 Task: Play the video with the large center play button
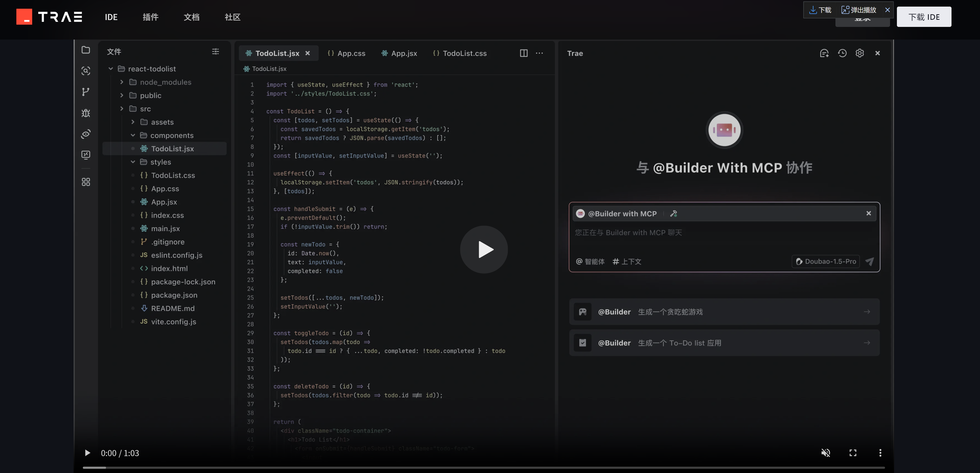(484, 250)
